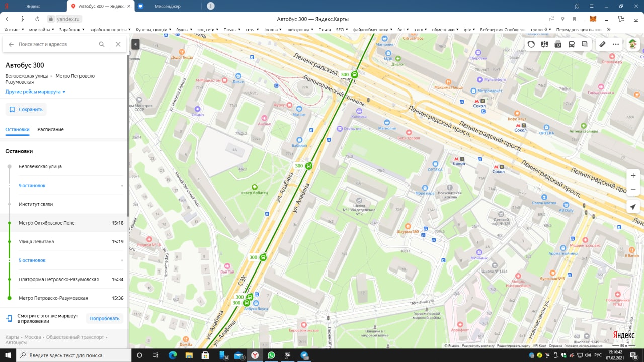Switch to the Яндекс browser tab
Screen dimensions: 644x362
click(33, 6)
